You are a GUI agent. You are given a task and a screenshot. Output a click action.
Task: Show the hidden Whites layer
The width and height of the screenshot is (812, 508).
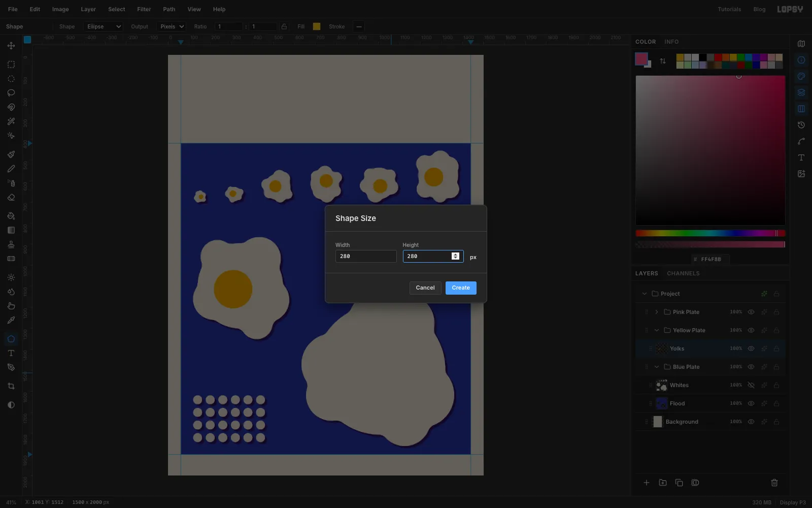(751, 385)
